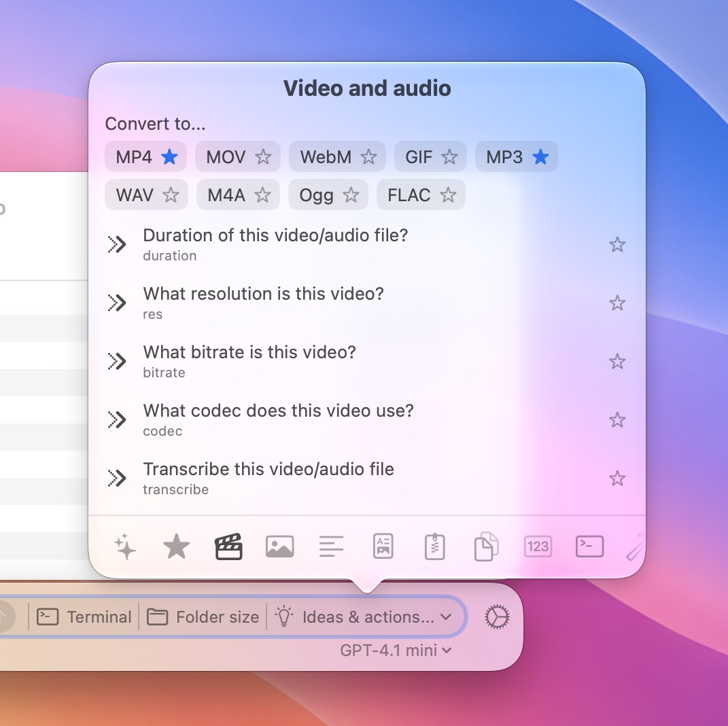Star the codec action
Image resolution: width=728 pixels, height=726 pixels.
[617, 420]
